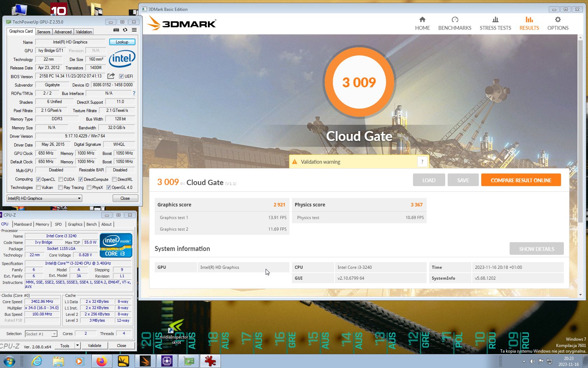Switch to Firefox on taskbar
The image size is (588, 368).
(102, 361)
